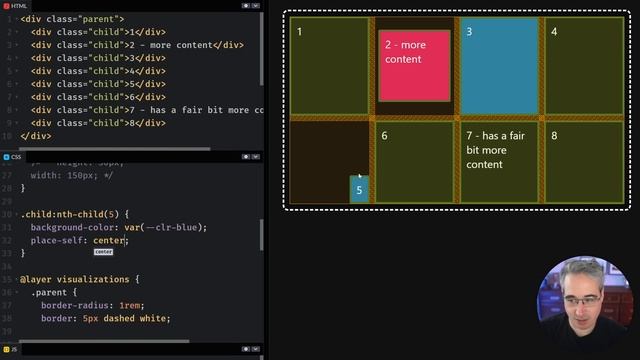Fold HTML line 8 with its gutter arrow

(x=17, y=110)
